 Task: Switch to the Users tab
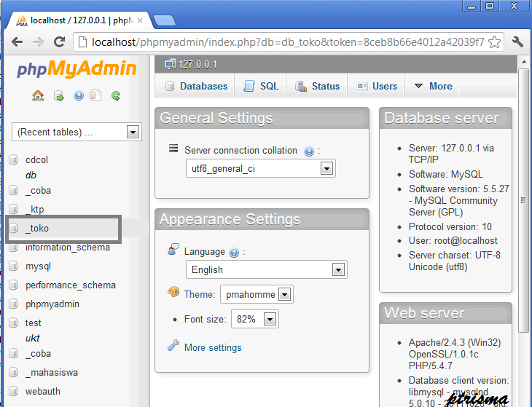click(x=376, y=86)
